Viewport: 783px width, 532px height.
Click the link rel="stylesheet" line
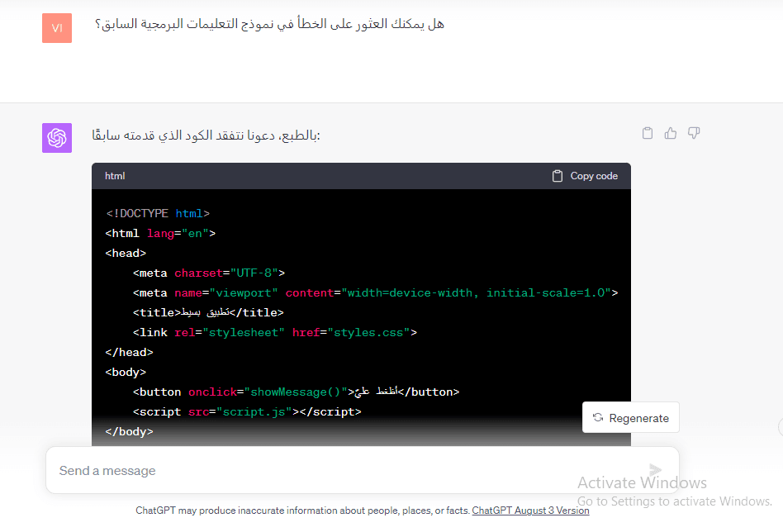[275, 333]
